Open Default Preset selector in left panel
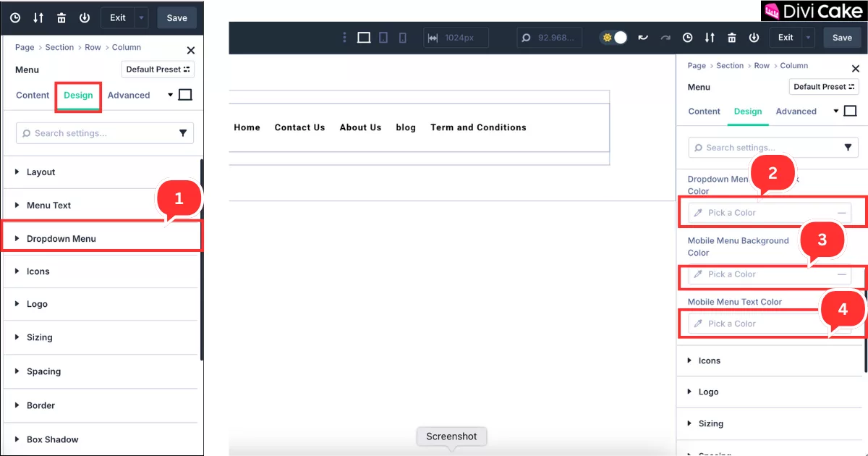The height and width of the screenshot is (456, 868). pyautogui.click(x=158, y=69)
